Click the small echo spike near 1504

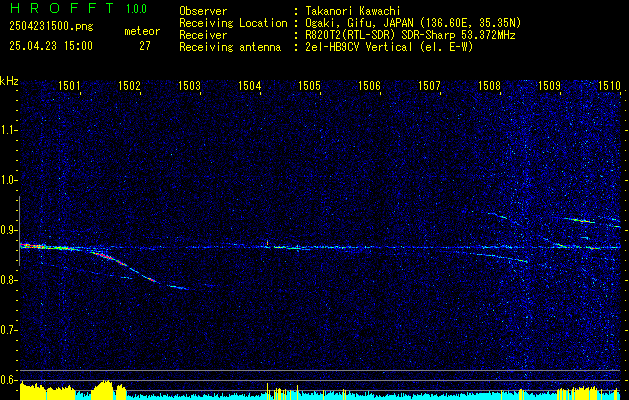pos(267,242)
